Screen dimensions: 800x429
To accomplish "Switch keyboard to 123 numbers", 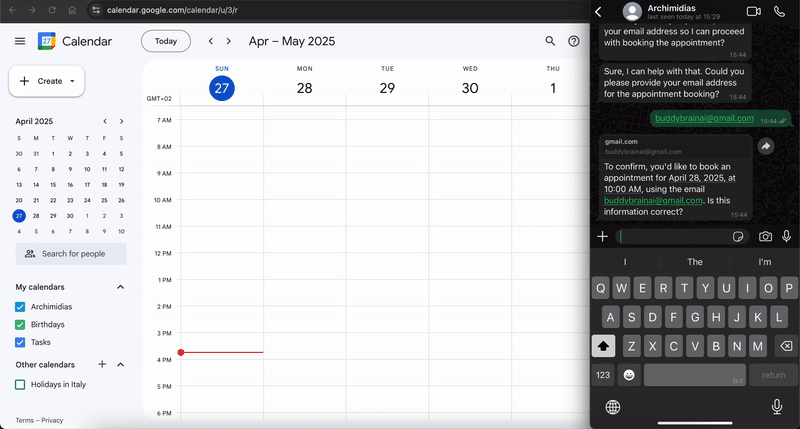I will pyautogui.click(x=603, y=375).
